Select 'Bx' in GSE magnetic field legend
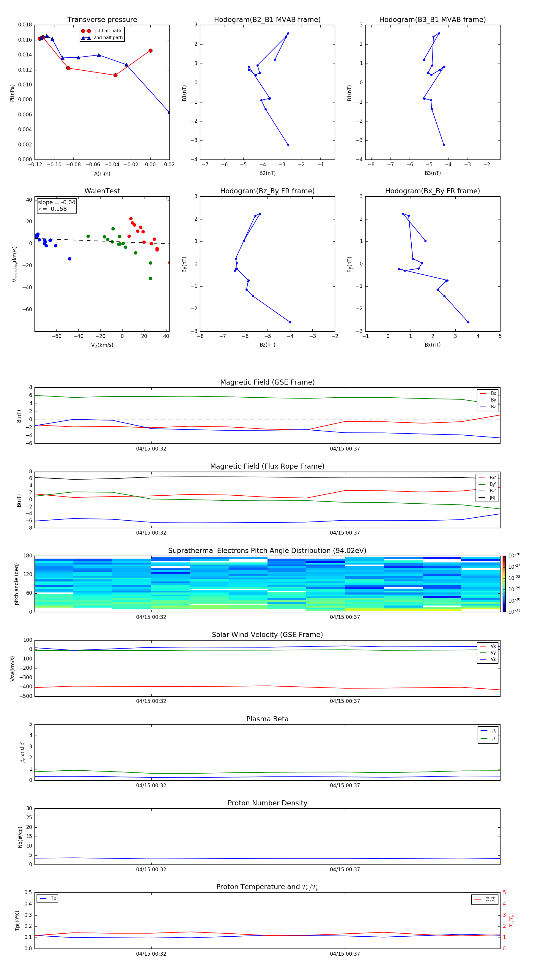This screenshot has width=535, height=980. click(x=488, y=393)
